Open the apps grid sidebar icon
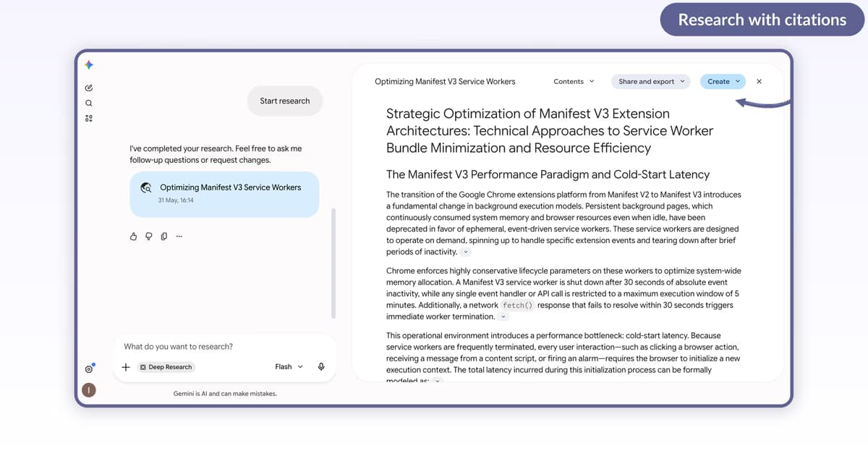The image size is (868, 456). coord(89,118)
